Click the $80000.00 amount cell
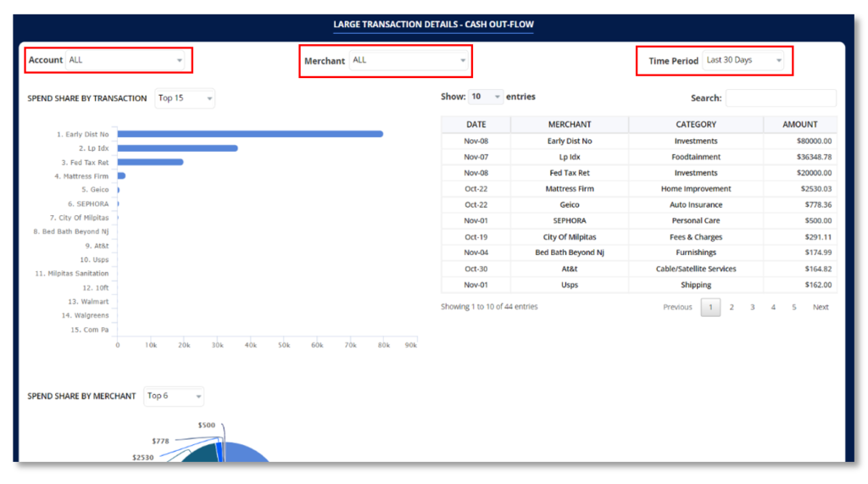868x484 pixels. [x=800, y=141]
